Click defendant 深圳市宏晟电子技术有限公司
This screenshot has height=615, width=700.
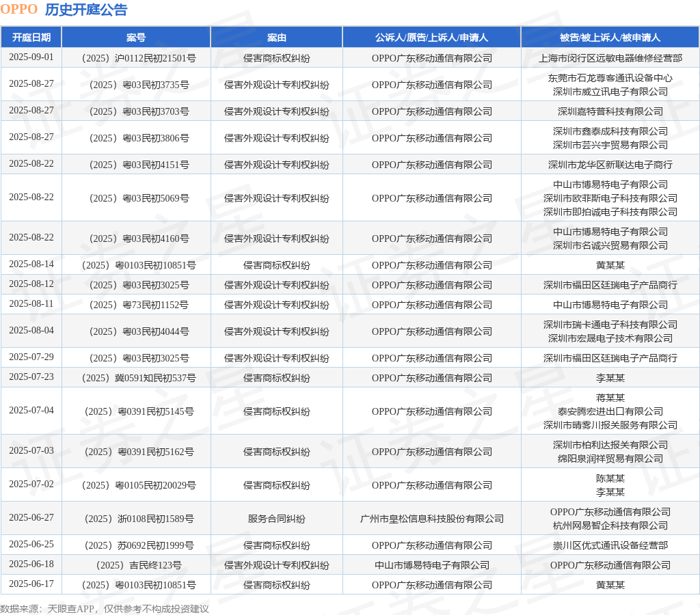610,338
